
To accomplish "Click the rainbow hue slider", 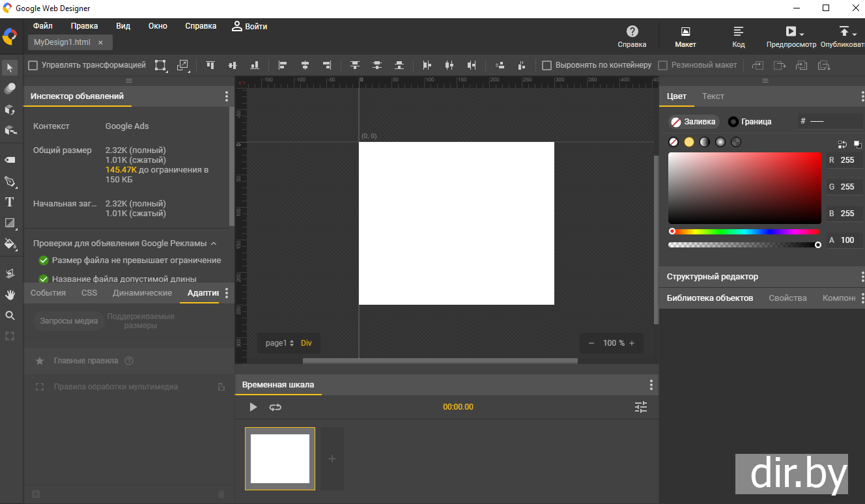I will [x=744, y=231].
